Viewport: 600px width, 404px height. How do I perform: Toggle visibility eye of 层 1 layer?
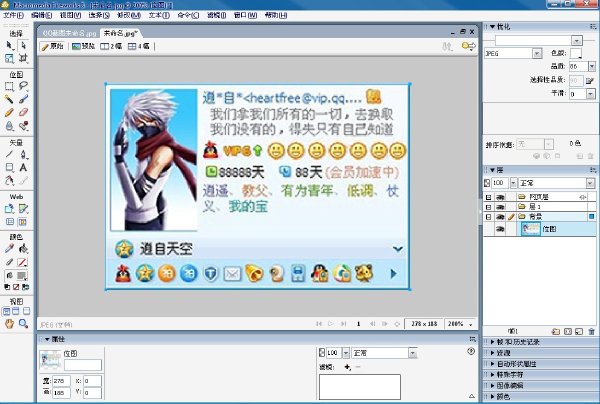tap(500, 207)
